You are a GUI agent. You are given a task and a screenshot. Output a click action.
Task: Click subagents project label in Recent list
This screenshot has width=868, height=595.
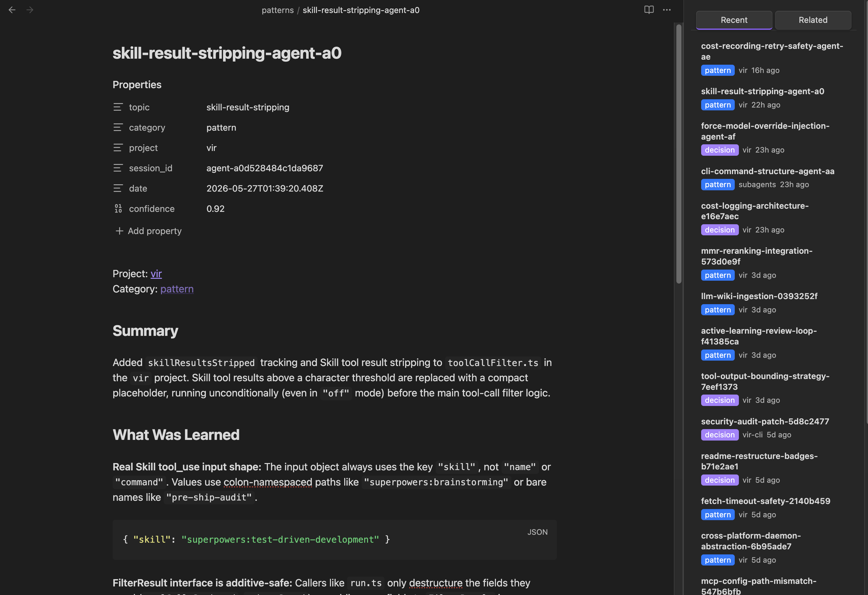(x=757, y=184)
